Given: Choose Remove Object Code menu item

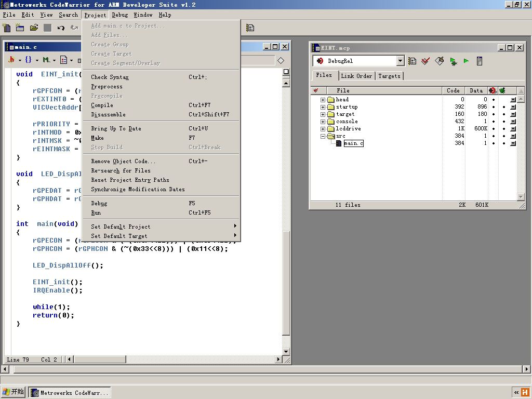Looking at the screenshot, I should (x=162, y=161).
